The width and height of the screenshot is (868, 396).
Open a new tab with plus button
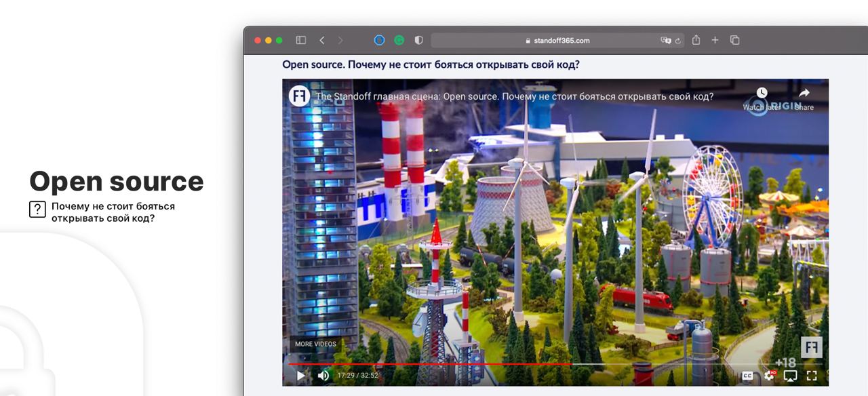(x=715, y=41)
